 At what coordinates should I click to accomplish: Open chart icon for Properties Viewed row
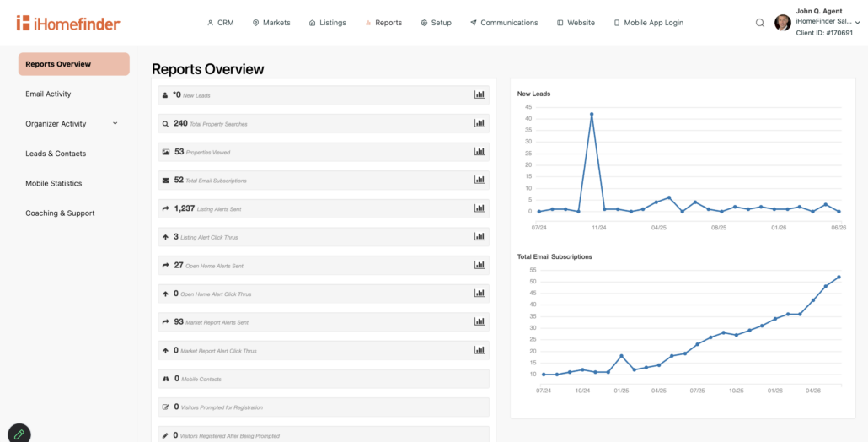coord(480,151)
